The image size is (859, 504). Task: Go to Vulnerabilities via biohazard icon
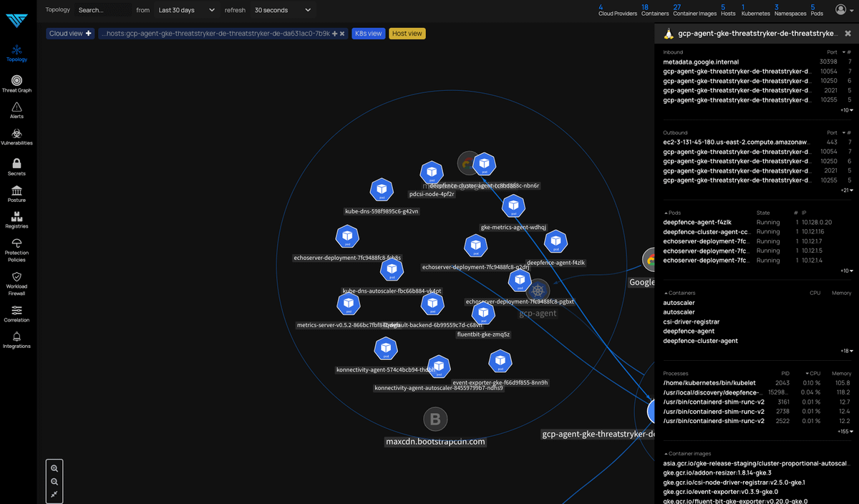(16, 134)
